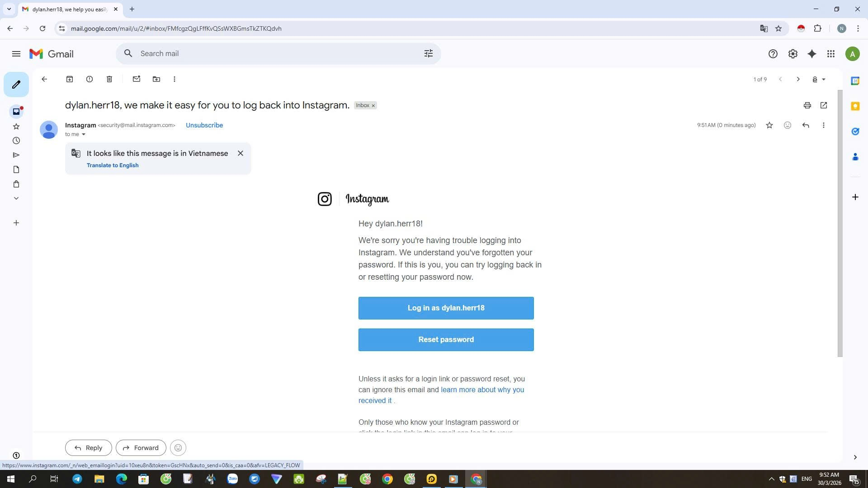The height and width of the screenshot is (488, 868).
Task: Expand More labels in the sidebar
Action: [16, 198]
